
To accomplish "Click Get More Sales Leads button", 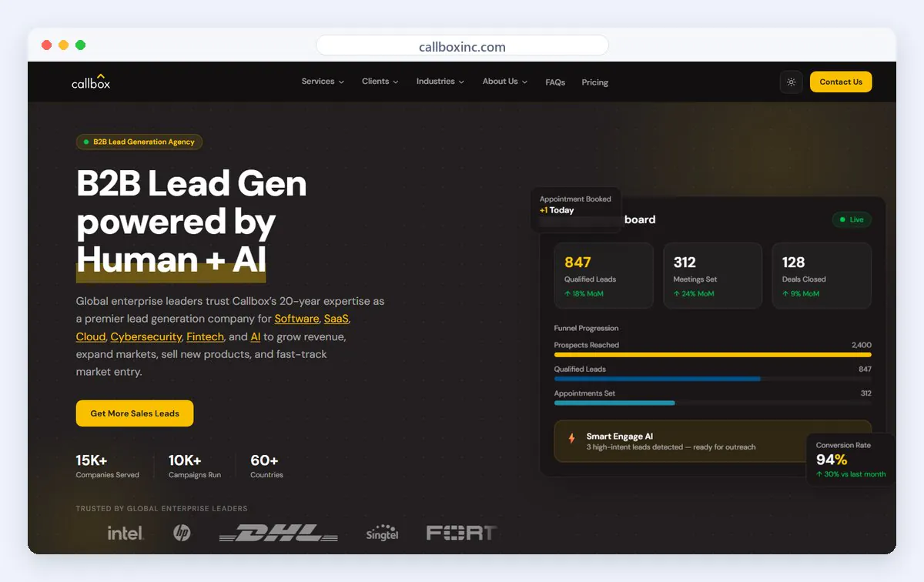I will pos(135,413).
